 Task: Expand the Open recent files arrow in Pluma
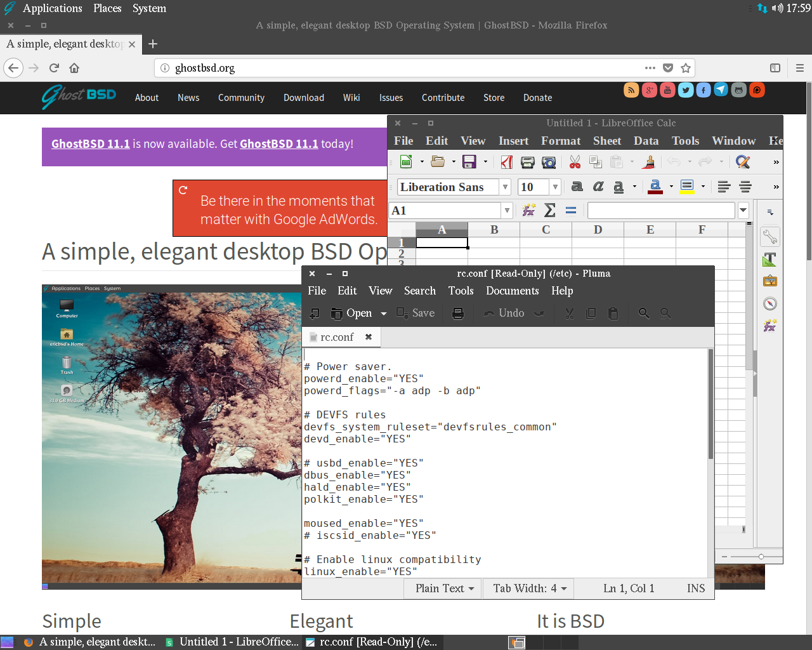(384, 313)
